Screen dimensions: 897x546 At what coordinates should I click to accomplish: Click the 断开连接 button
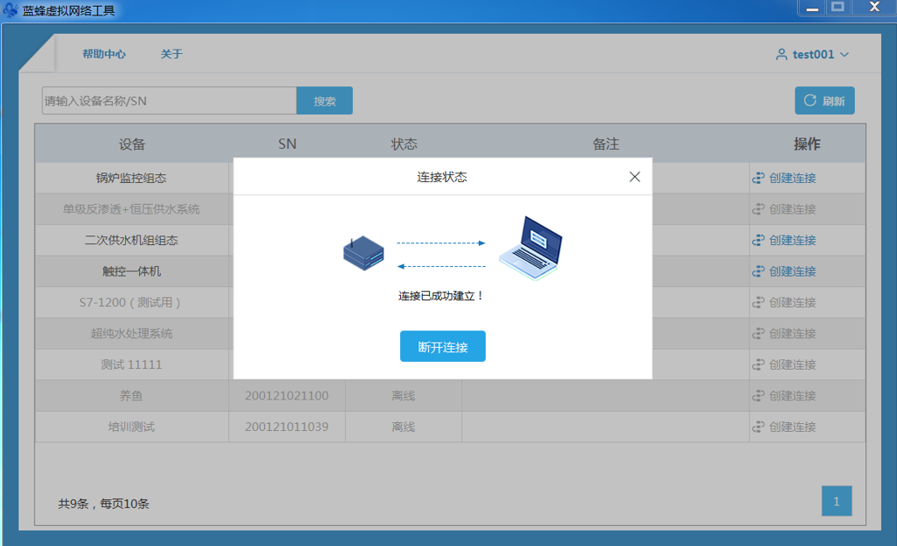coord(442,346)
